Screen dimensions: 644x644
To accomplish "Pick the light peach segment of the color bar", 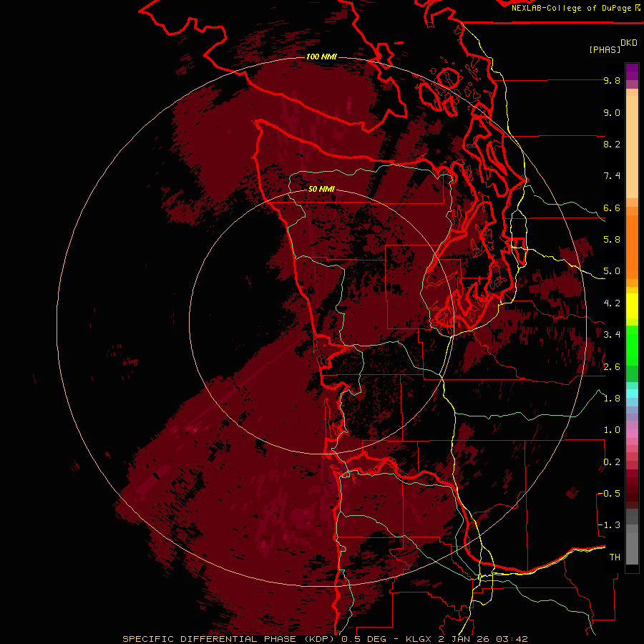I will [x=632, y=147].
